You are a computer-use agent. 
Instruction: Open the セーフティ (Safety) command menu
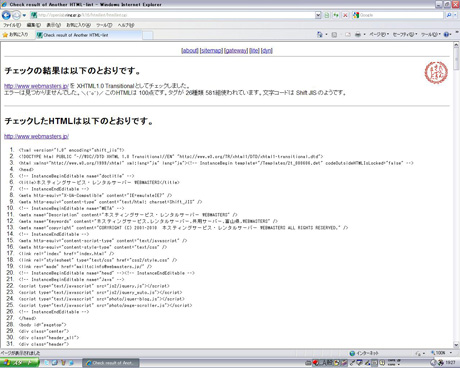pyautogui.click(x=405, y=35)
